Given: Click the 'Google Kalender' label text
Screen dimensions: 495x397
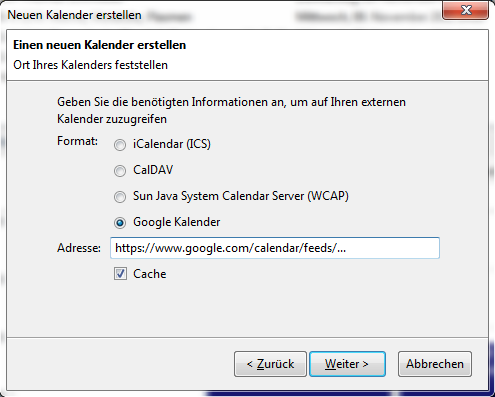Looking at the screenshot, I should pyautogui.click(x=177, y=222).
